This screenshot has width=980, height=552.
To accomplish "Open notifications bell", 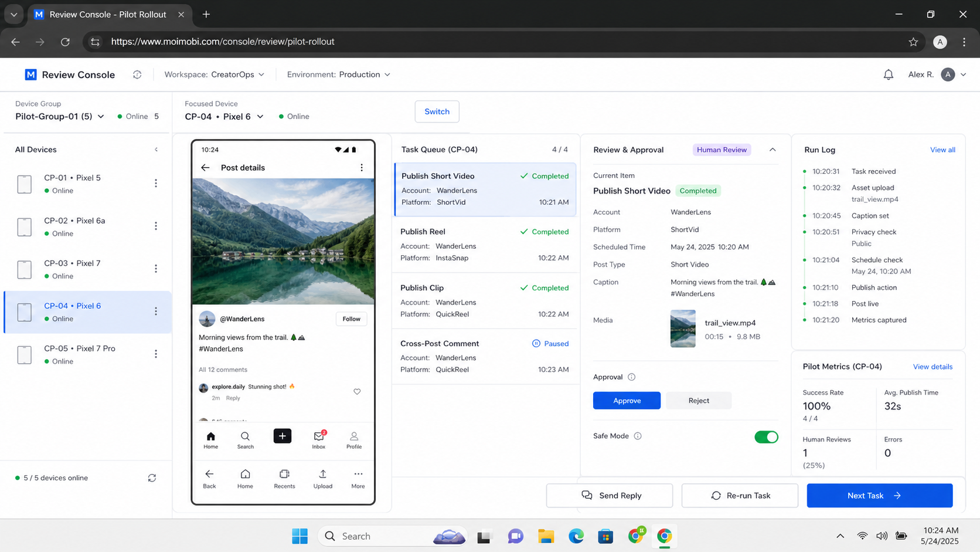I will click(889, 74).
